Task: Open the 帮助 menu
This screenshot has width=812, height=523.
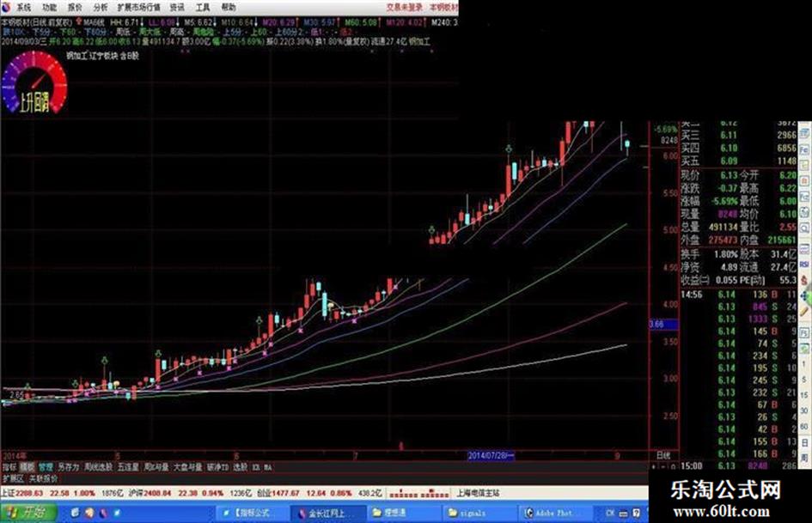Action: [x=229, y=7]
